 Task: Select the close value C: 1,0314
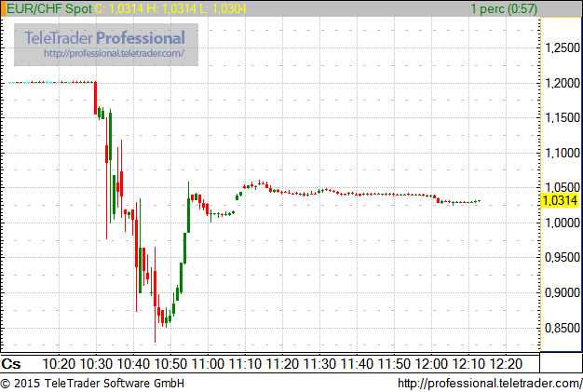[x=119, y=8]
